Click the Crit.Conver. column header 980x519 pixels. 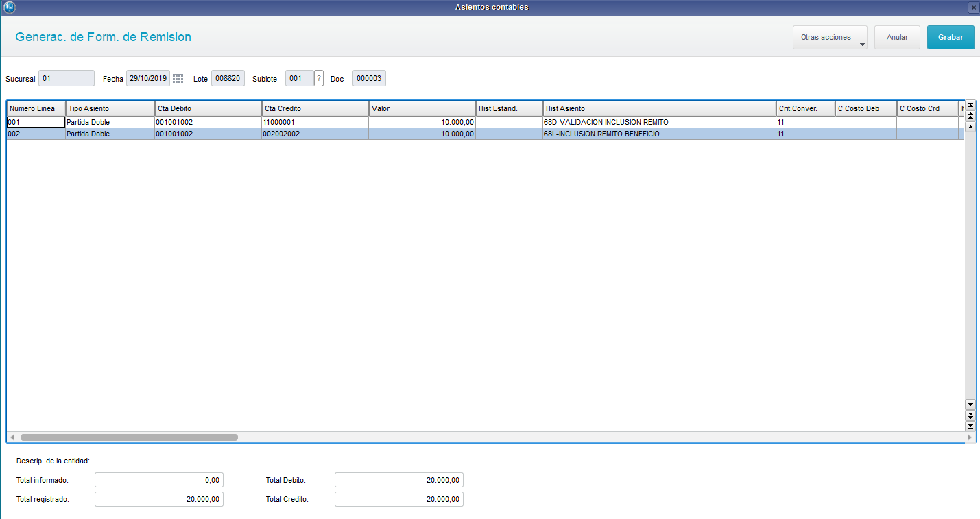tap(806, 108)
